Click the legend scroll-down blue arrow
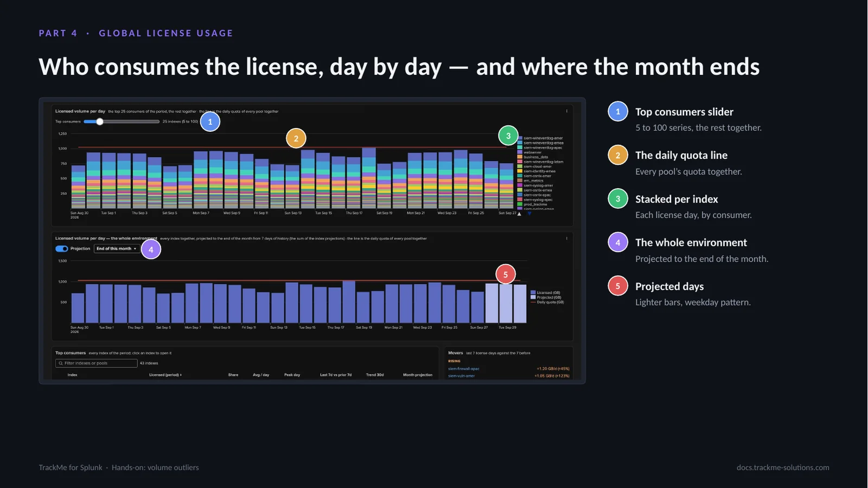This screenshot has height=488, width=868. click(x=529, y=214)
